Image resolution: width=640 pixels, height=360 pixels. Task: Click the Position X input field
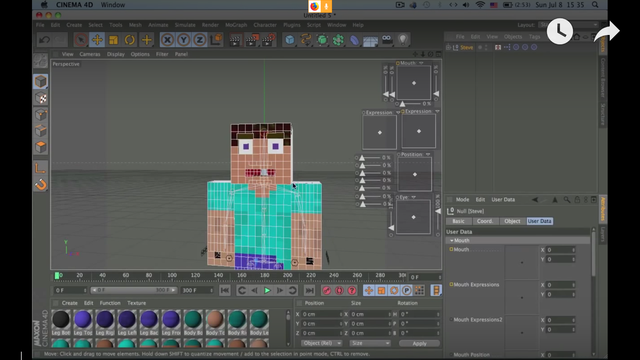coord(322,314)
